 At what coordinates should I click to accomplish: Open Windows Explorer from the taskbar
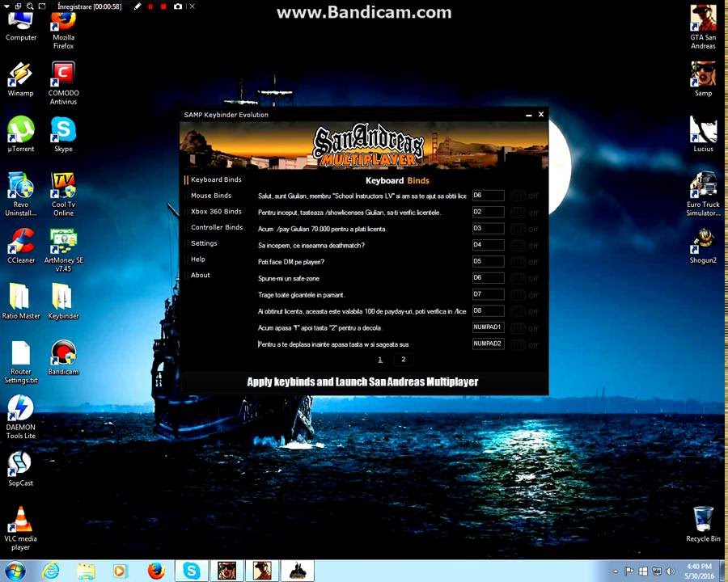(86, 571)
